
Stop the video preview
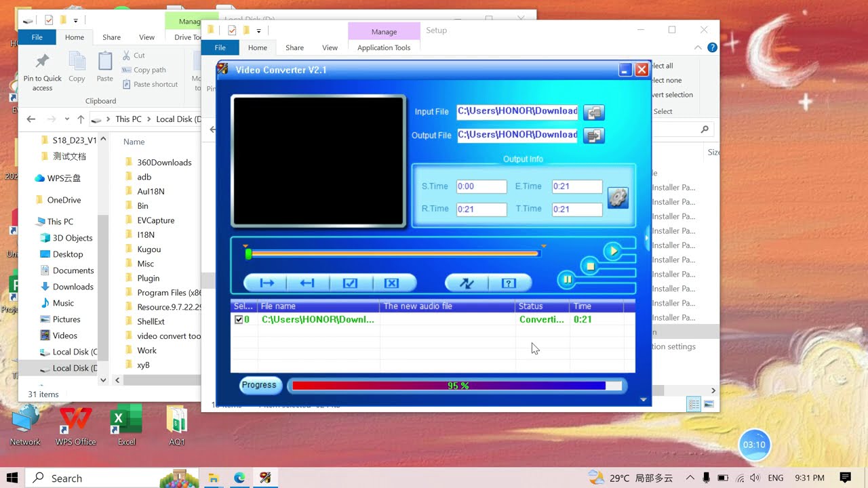point(591,266)
